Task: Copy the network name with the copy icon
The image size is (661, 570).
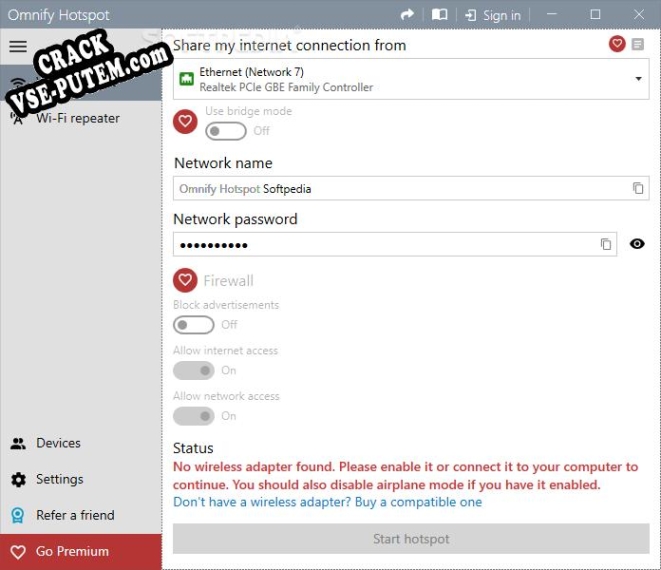Action: tap(638, 188)
